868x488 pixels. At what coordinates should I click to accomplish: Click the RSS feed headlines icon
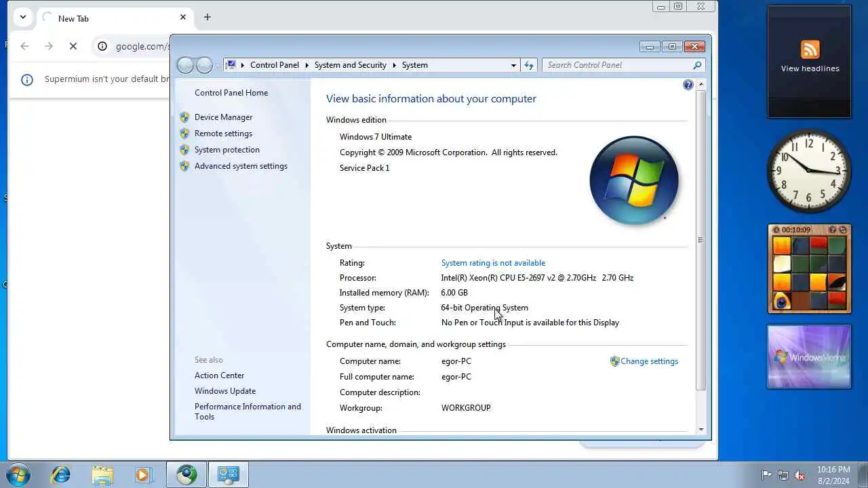pos(810,49)
